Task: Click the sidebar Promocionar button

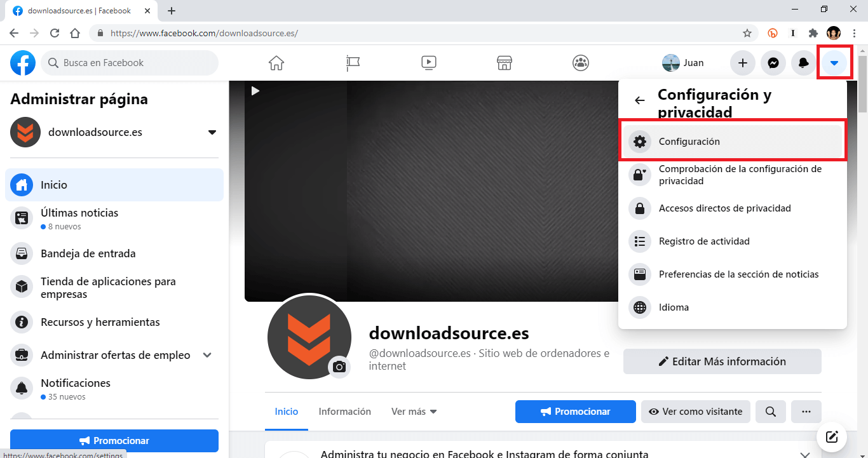Action: [114, 441]
